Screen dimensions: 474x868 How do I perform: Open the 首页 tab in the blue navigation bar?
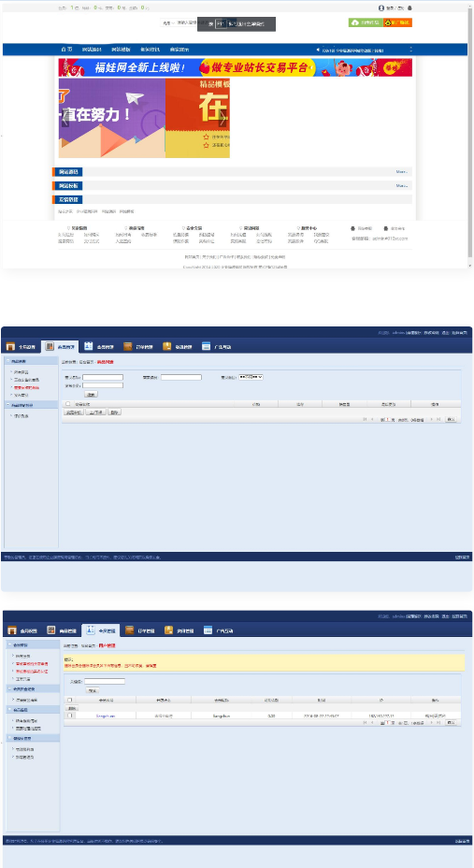[66, 50]
